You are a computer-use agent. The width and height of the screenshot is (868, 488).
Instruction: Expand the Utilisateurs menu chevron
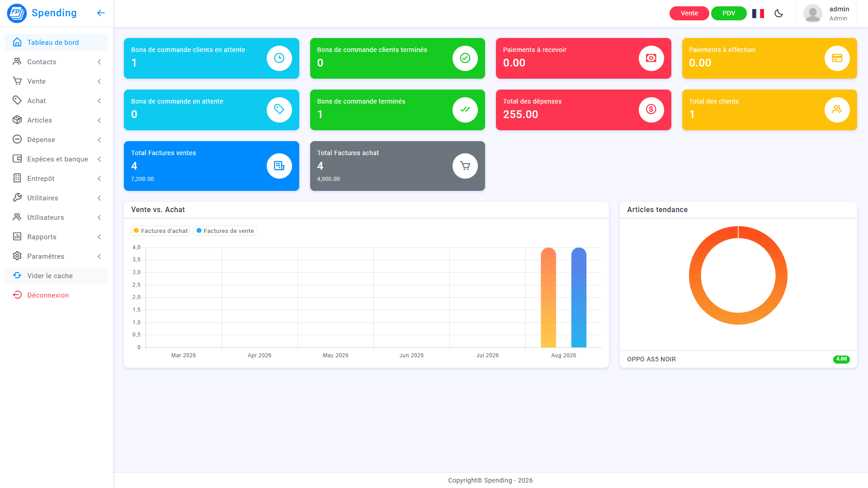tap(99, 218)
